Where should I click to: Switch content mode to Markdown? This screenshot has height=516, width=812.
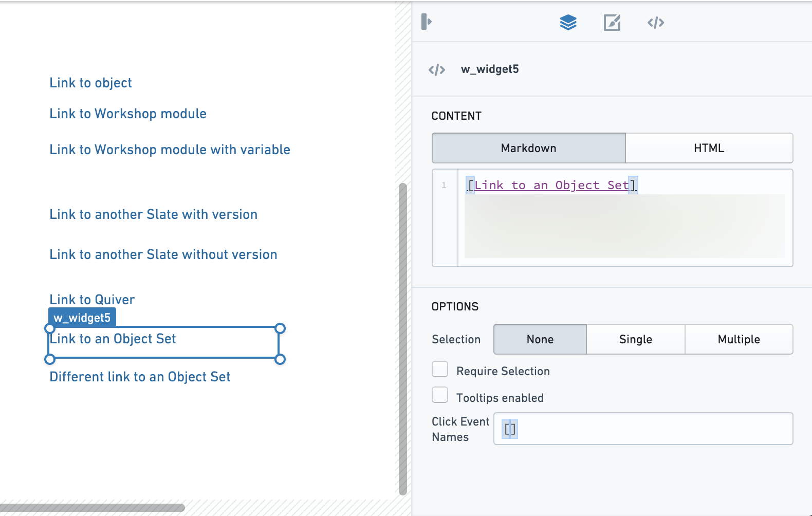pos(529,148)
